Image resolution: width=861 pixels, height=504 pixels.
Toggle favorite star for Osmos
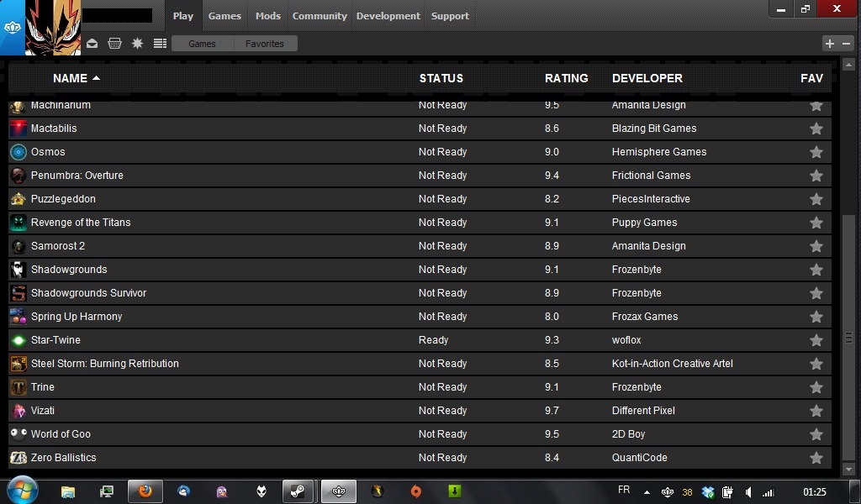[x=816, y=152]
